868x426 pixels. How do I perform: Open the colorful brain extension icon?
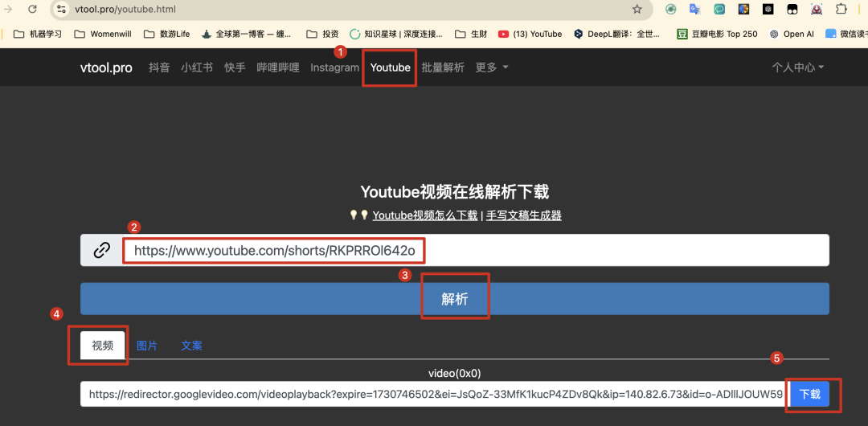pos(743,9)
